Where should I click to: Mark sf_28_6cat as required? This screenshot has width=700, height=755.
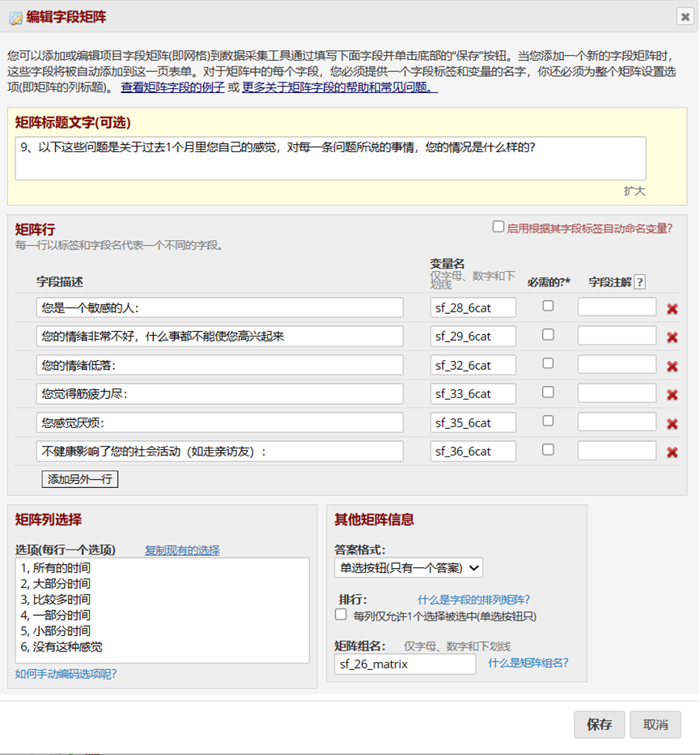click(x=548, y=306)
